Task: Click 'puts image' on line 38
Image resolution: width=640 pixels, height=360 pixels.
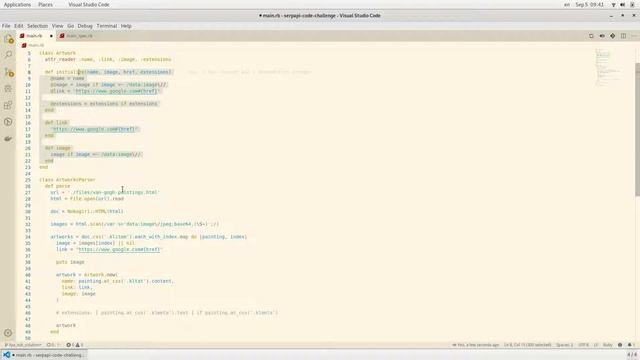Action: click(x=70, y=262)
